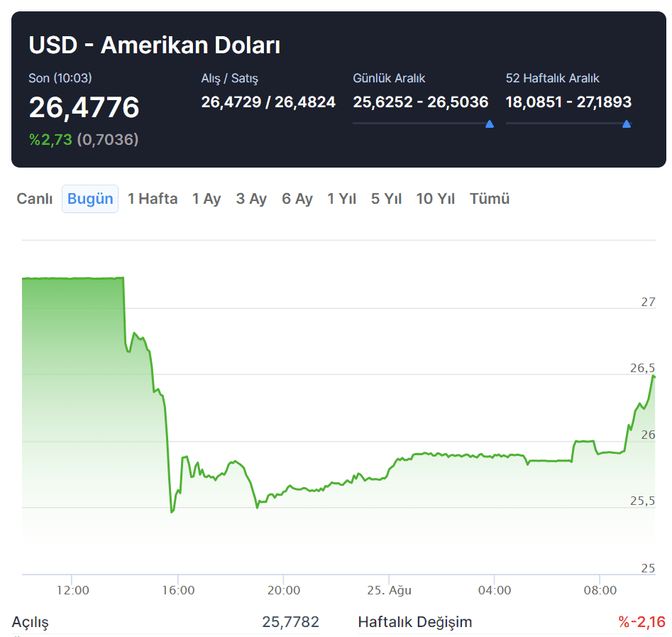Choose the 1 Yıl chart range

[x=341, y=199]
